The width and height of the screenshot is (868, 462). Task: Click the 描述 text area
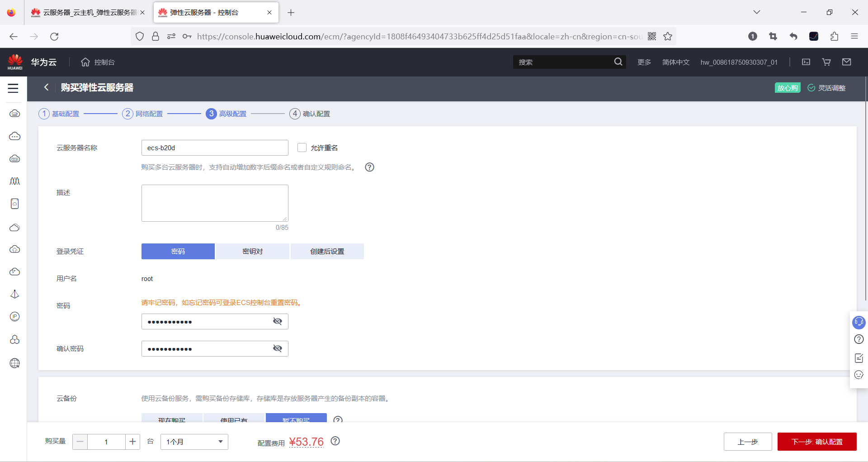click(x=215, y=203)
